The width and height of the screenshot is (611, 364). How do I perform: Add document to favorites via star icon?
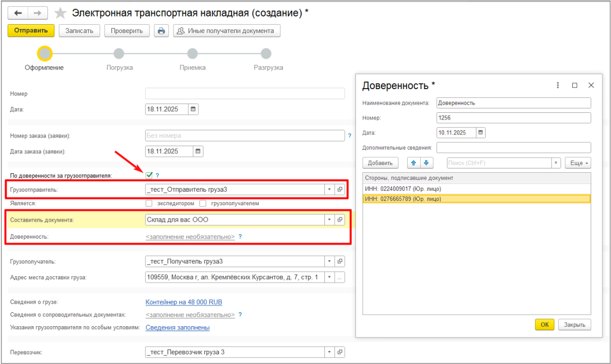pos(60,13)
